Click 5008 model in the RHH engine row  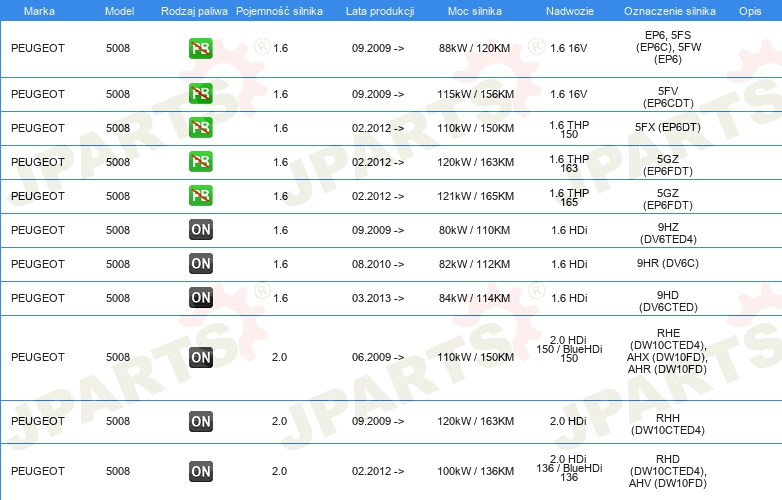point(118,421)
